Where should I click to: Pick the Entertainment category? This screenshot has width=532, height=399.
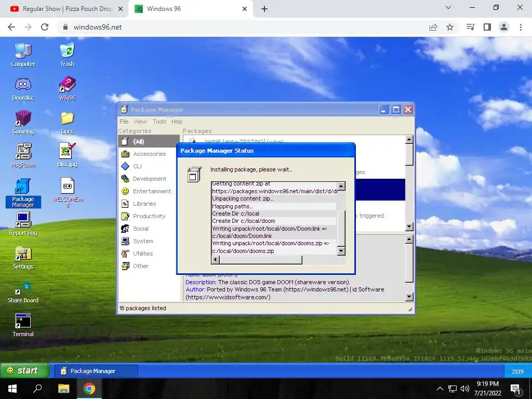[x=149, y=191]
